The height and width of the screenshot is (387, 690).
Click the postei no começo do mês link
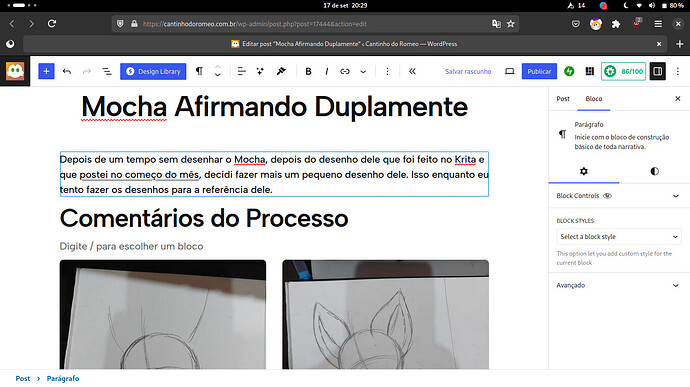click(139, 175)
